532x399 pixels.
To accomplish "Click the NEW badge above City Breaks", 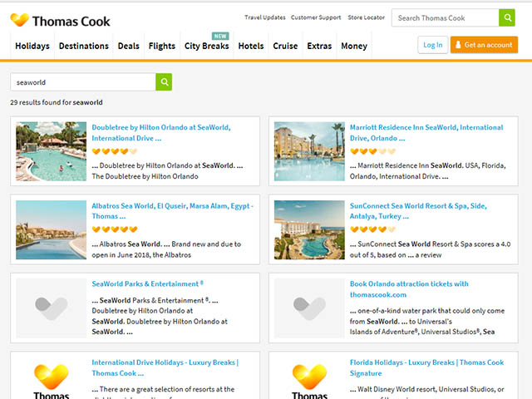I will click(220, 36).
